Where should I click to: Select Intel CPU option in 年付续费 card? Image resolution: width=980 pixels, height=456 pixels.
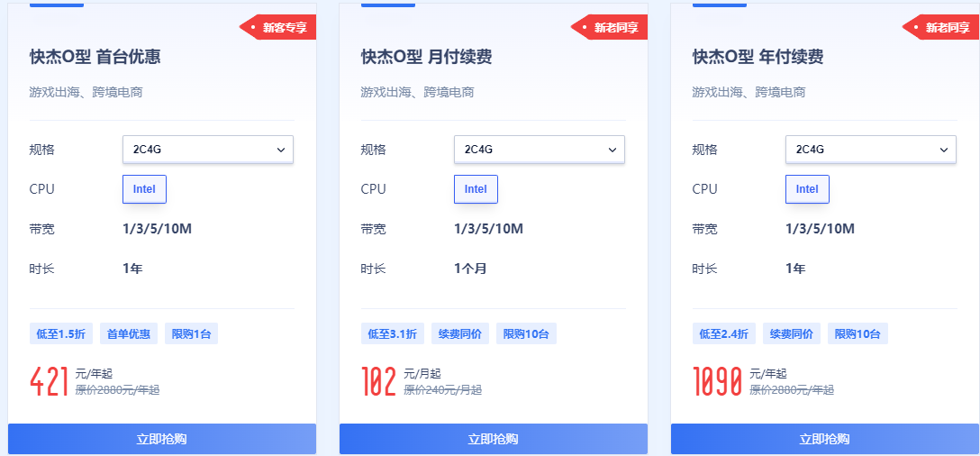point(807,189)
